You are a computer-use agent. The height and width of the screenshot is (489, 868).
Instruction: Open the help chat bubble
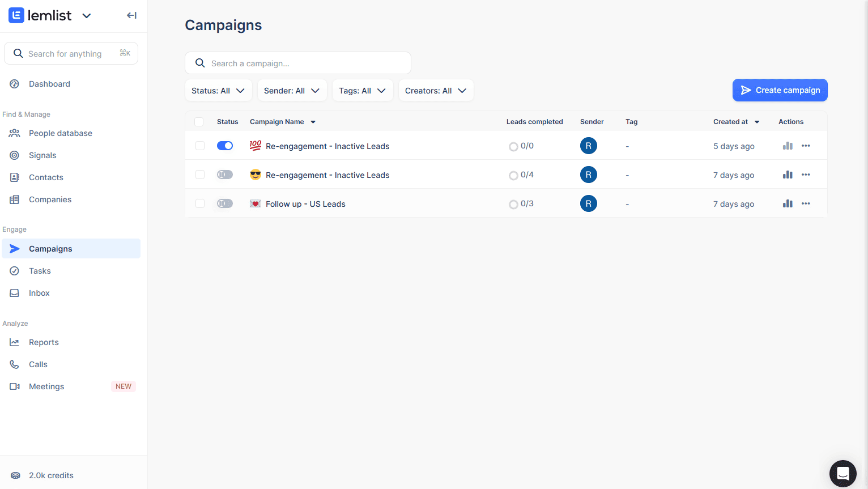[x=843, y=473]
